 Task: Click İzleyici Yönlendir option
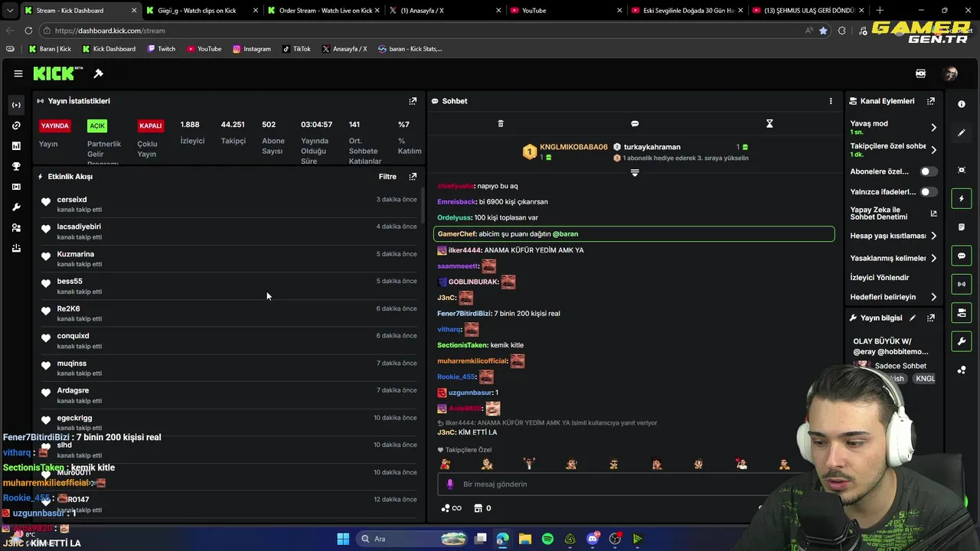(x=880, y=278)
